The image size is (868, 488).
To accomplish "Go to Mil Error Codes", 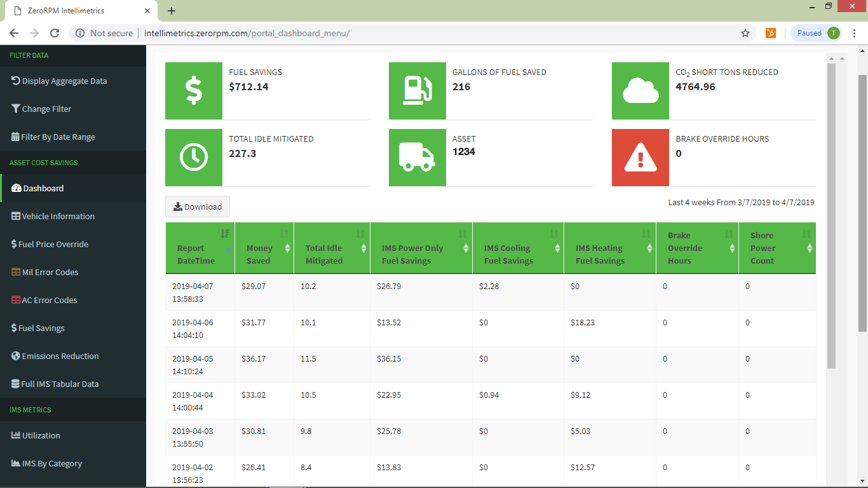I will (x=44, y=272).
